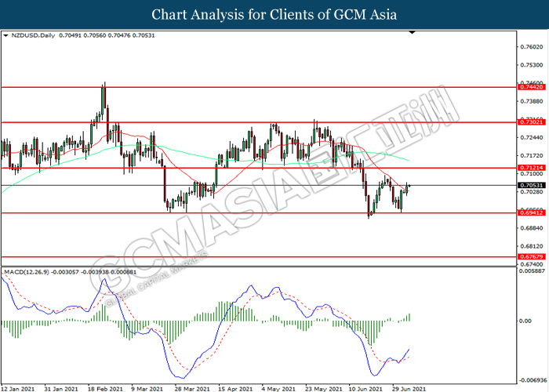Click the MACD scale value 0.005887
The height and width of the screenshot is (392, 549).
click(x=533, y=271)
